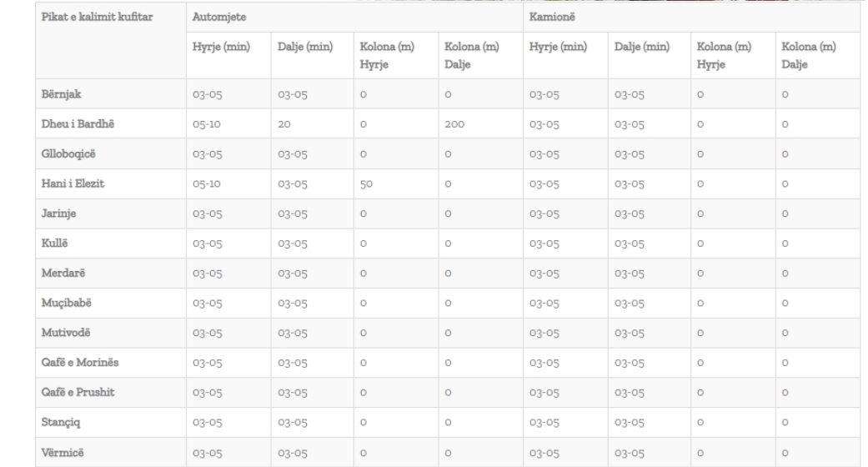This screenshot has width=868, height=467.
Task: Select the Hani i Elezit row label
Action: tap(73, 184)
